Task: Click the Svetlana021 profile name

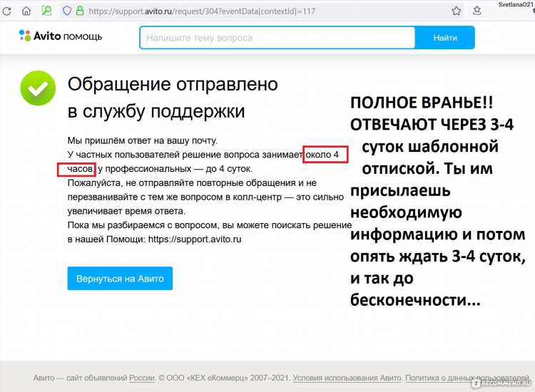Action: coord(516,4)
